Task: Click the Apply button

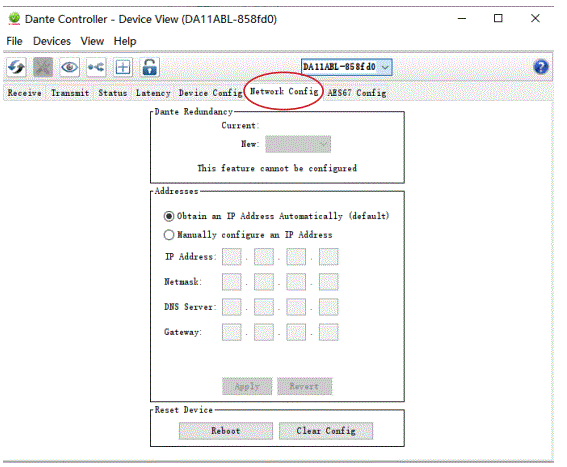Action: coord(247,386)
